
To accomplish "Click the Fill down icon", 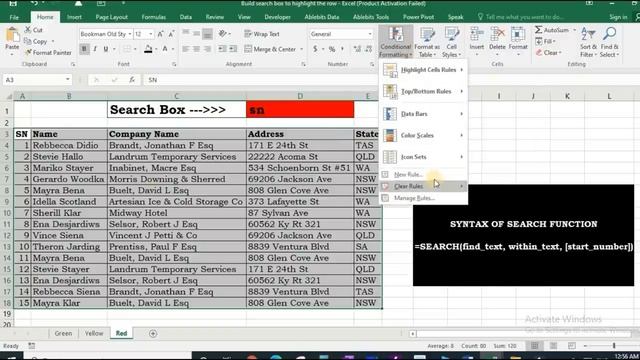I will [x=539, y=41].
